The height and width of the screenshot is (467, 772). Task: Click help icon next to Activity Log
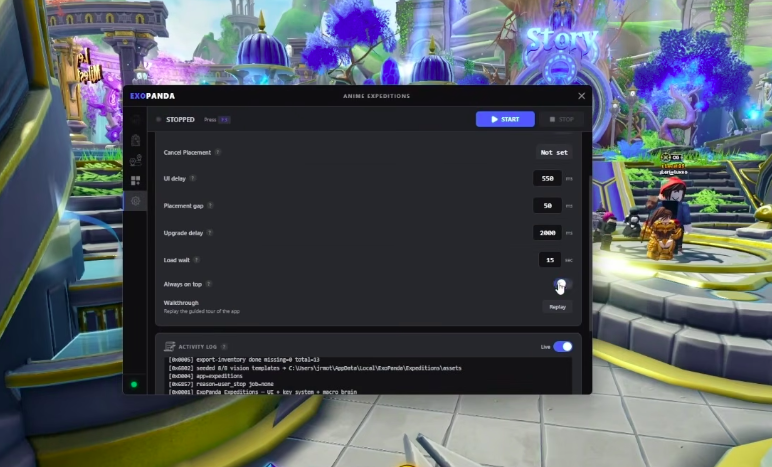pos(224,346)
